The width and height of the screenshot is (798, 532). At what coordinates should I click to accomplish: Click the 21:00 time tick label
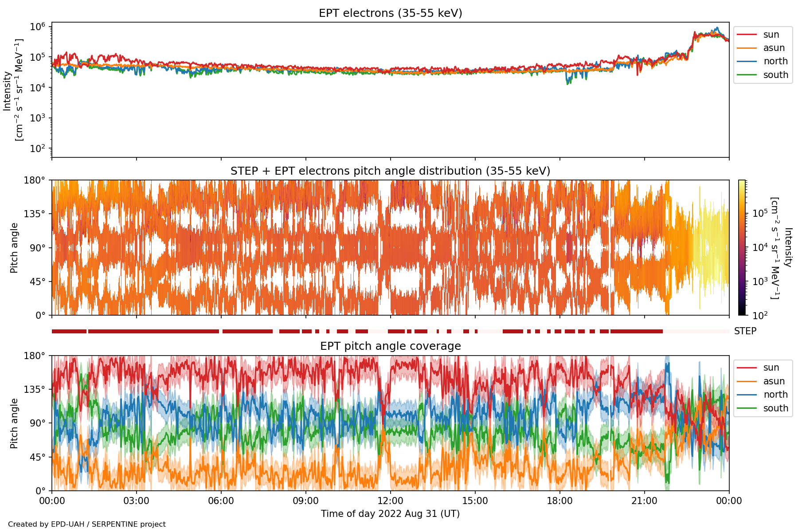(644, 501)
